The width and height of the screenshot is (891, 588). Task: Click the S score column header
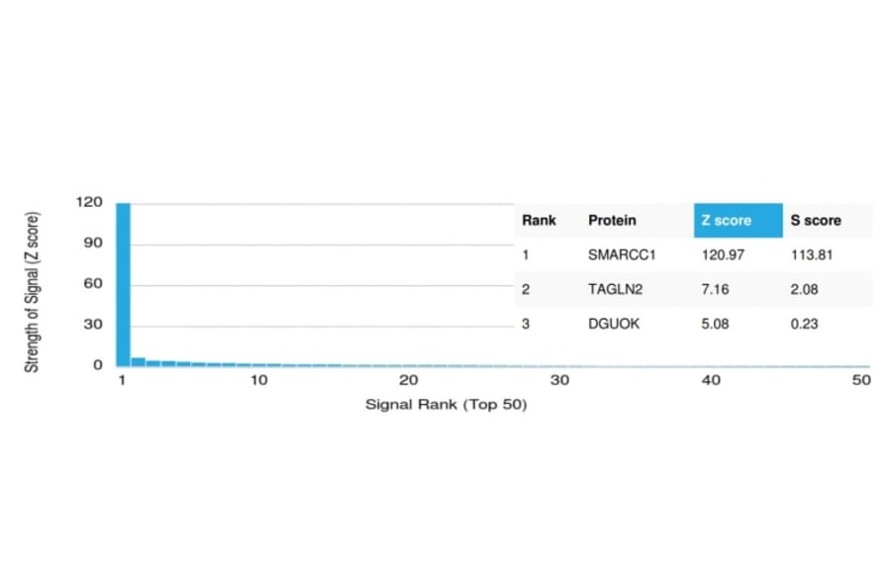coord(815,221)
